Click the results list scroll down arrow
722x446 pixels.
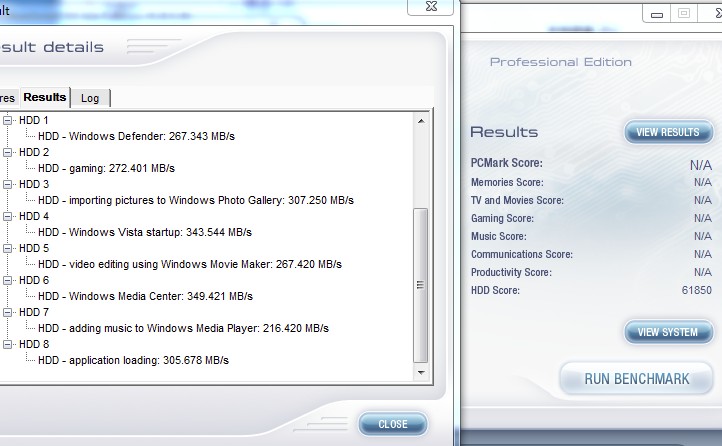(x=421, y=372)
